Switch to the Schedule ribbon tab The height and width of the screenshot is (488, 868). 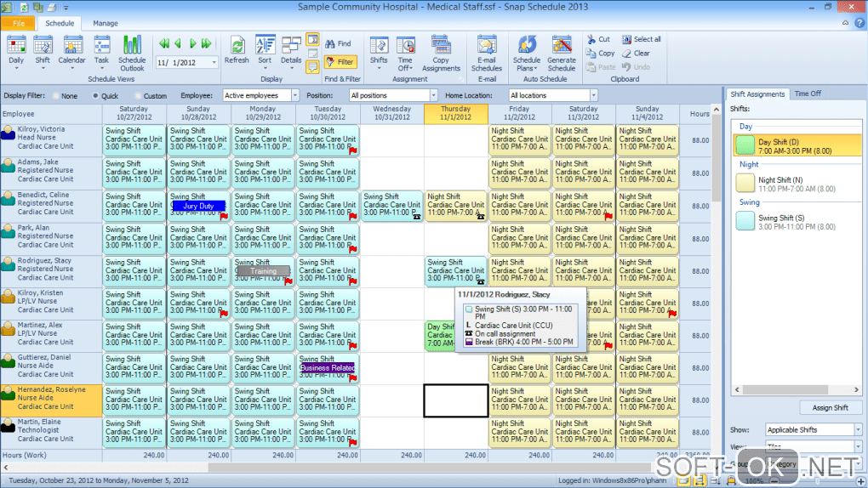click(x=60, y=23)
